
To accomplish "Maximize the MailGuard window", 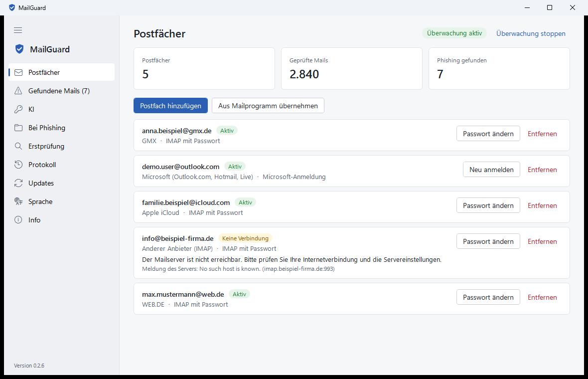I will click(550, 7).
